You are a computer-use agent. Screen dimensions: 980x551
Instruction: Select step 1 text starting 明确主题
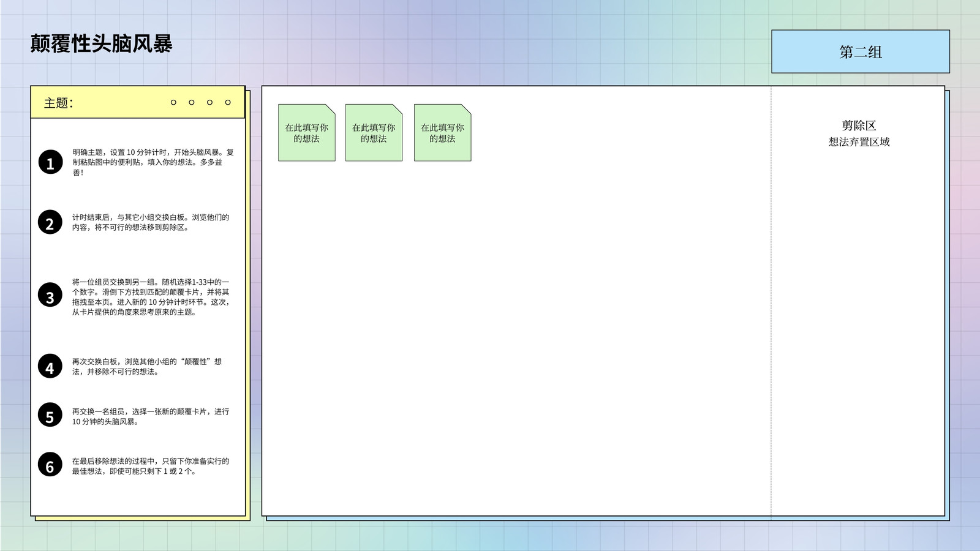point(153,162)
